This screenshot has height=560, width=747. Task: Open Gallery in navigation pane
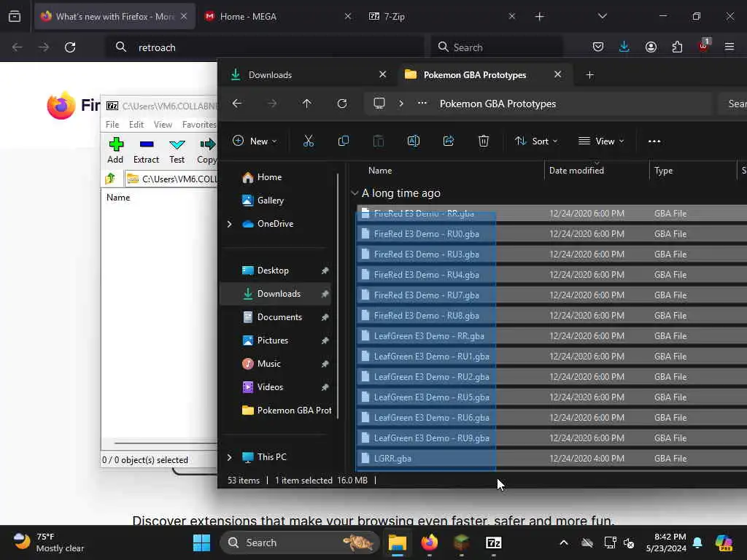(x=275, y=201)
